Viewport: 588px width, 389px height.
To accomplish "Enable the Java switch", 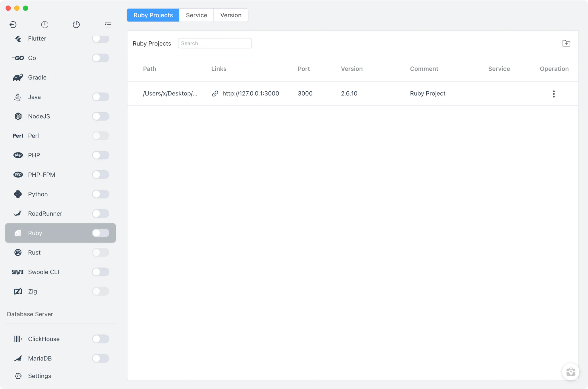I will click(100, 97).
